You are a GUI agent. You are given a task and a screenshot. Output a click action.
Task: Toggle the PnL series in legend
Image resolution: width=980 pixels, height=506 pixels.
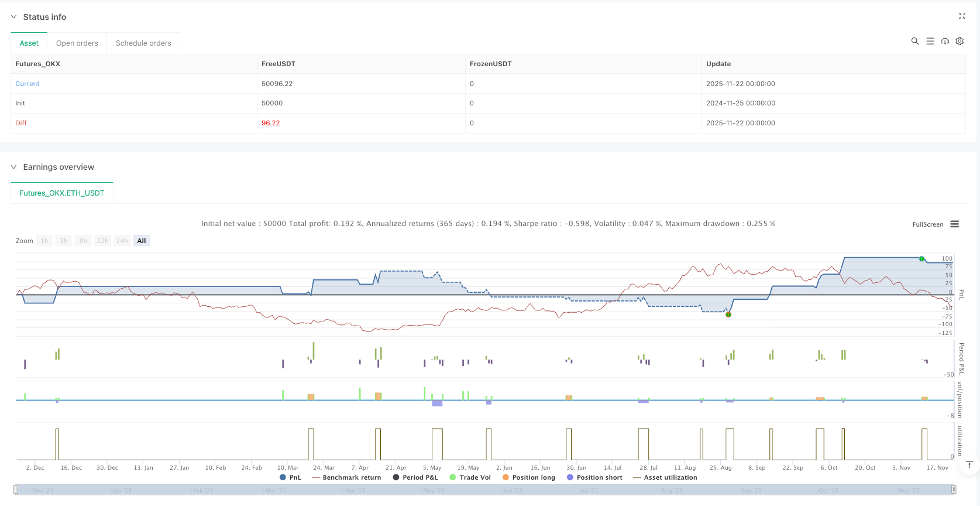[290, 477]
